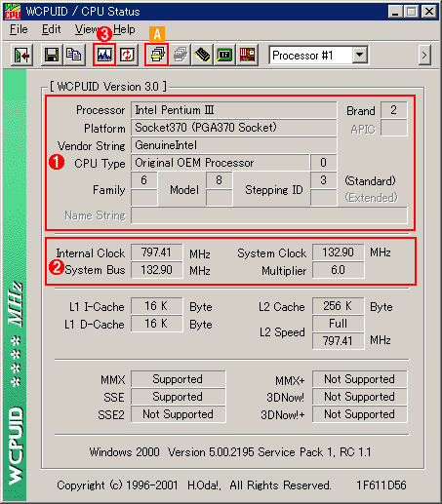The width and height of the screenshot is (442, 504).
Task: Click the Copy to clipboard icon
Action: click(x=74, y=55)
